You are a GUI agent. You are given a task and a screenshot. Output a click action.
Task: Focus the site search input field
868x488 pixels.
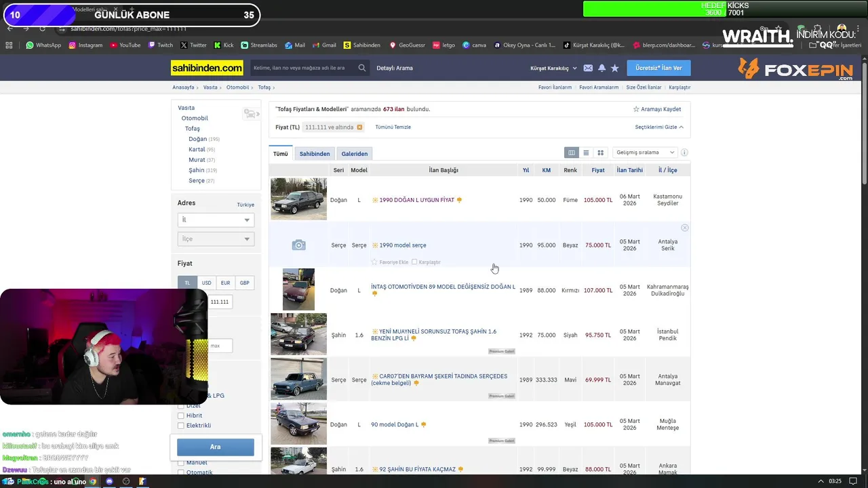click(x=303, y=68)
